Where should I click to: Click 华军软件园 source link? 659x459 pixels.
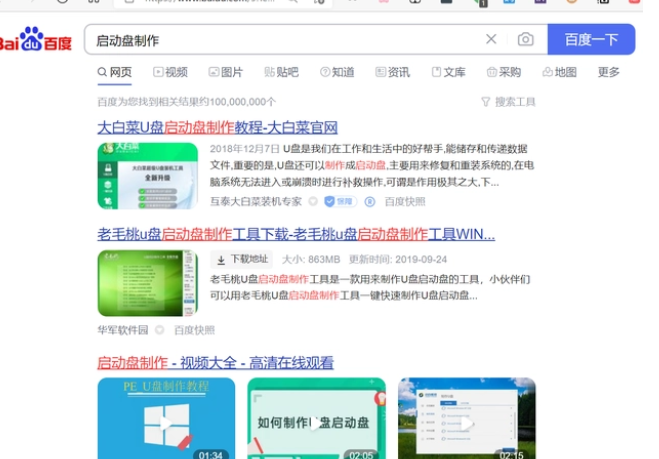tap(123, 330)
